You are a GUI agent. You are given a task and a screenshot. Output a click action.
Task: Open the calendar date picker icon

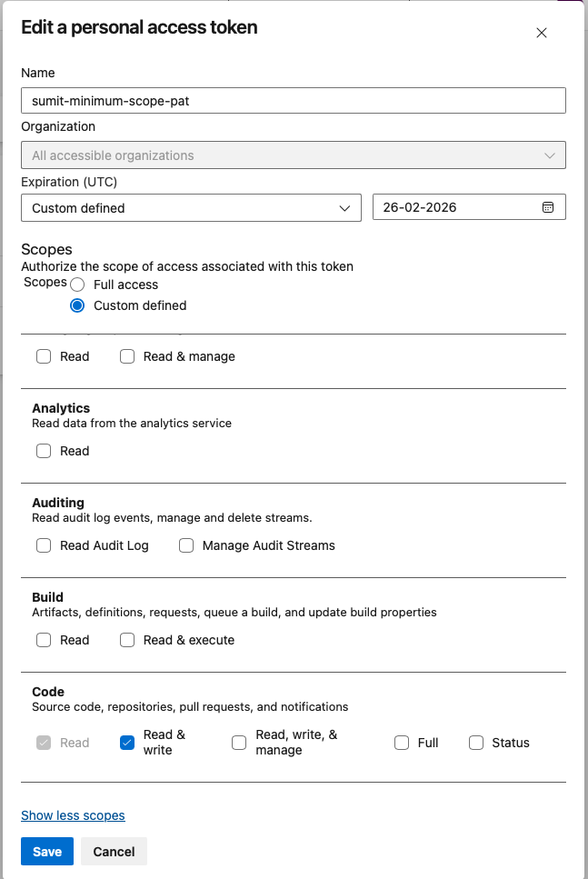[548, 207]
